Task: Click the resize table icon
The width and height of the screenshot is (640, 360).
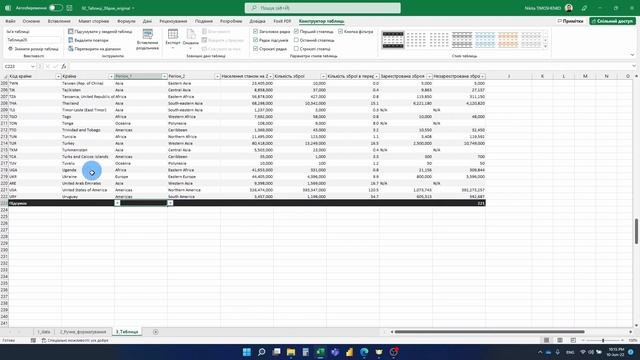Action: click(11, 49)
